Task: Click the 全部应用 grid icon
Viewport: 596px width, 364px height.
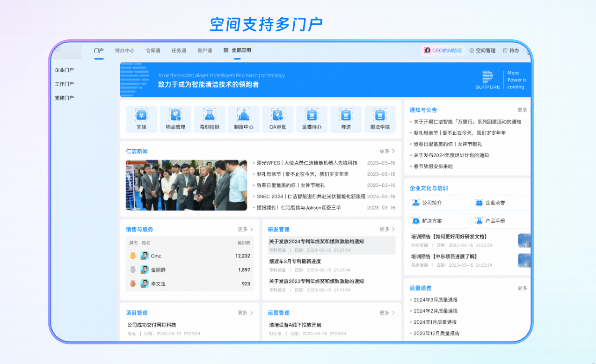Action: coord(226,50)
